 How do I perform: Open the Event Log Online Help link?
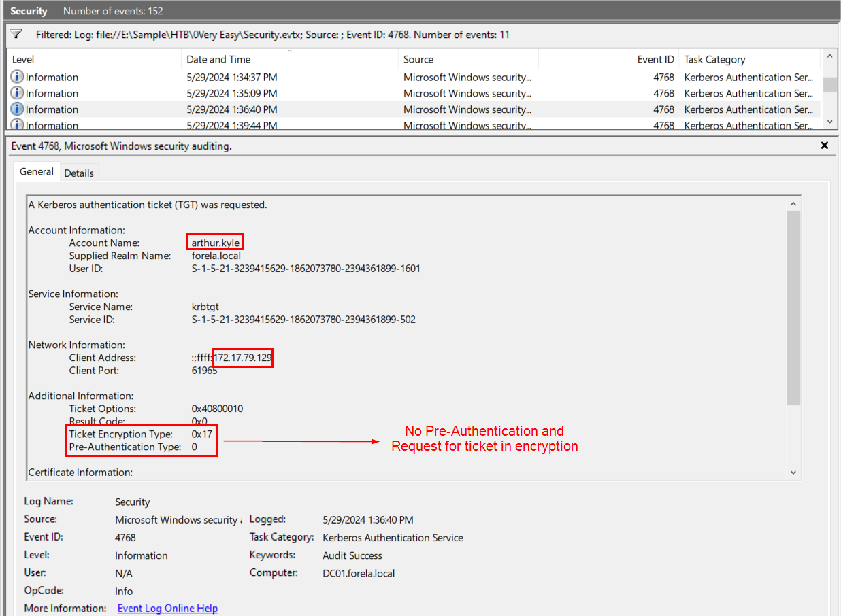click(x=167, y=608)
